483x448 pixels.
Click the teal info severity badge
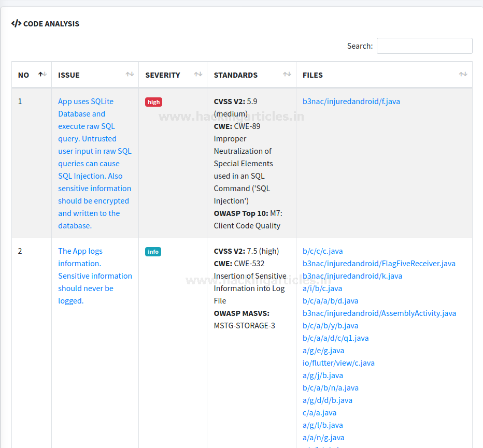[153, 252]
